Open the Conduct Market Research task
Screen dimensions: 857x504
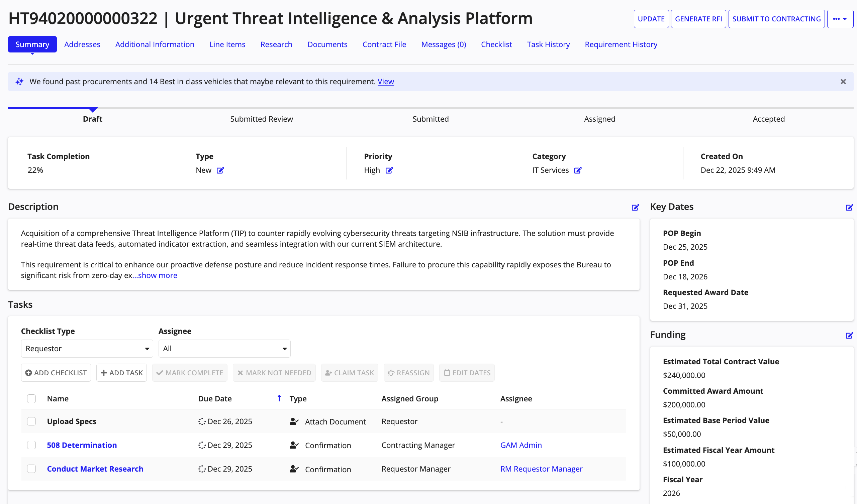click(95, 469)
